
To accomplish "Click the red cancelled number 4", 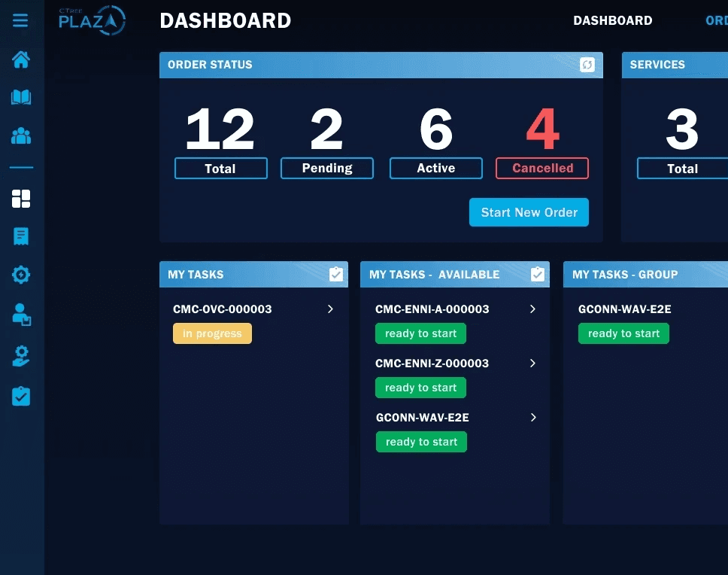I will [x=543, y=129].
